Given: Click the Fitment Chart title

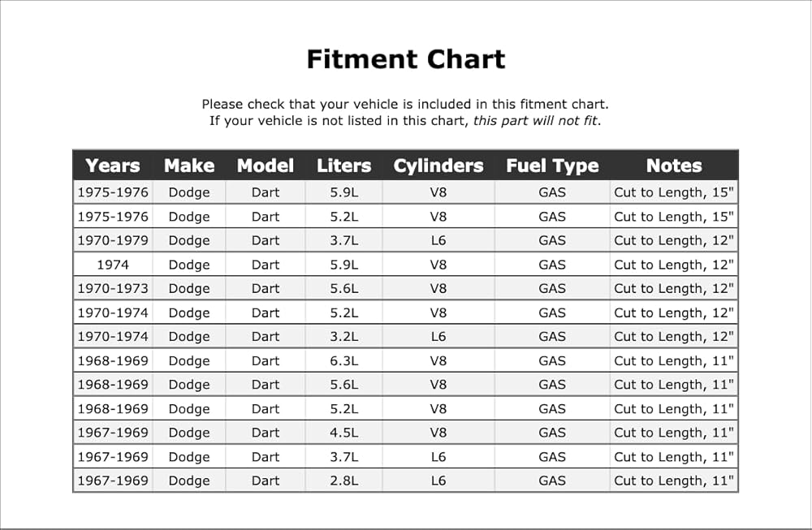Looking at the screenshot, I should (405, 59).
